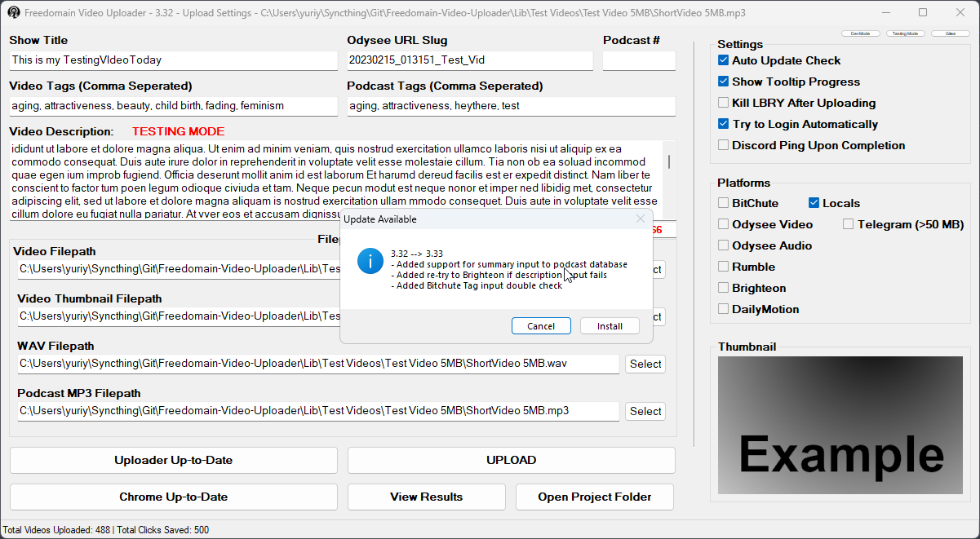The height and width of the screenshot is (539, 980).
Task: Click the app icon in title bar
Action: [13, 13]
